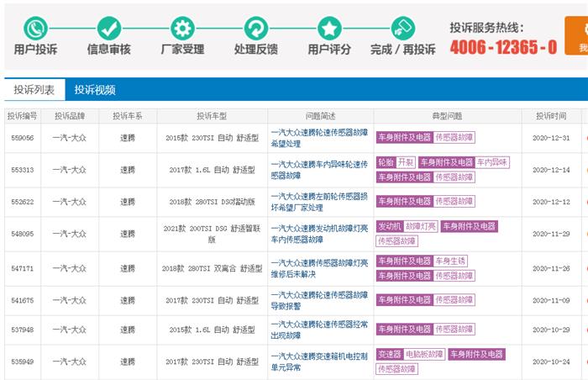Click the 轮胎 tag in row 553313
This screenshot has width=588, height=380.
click(386, 162)
